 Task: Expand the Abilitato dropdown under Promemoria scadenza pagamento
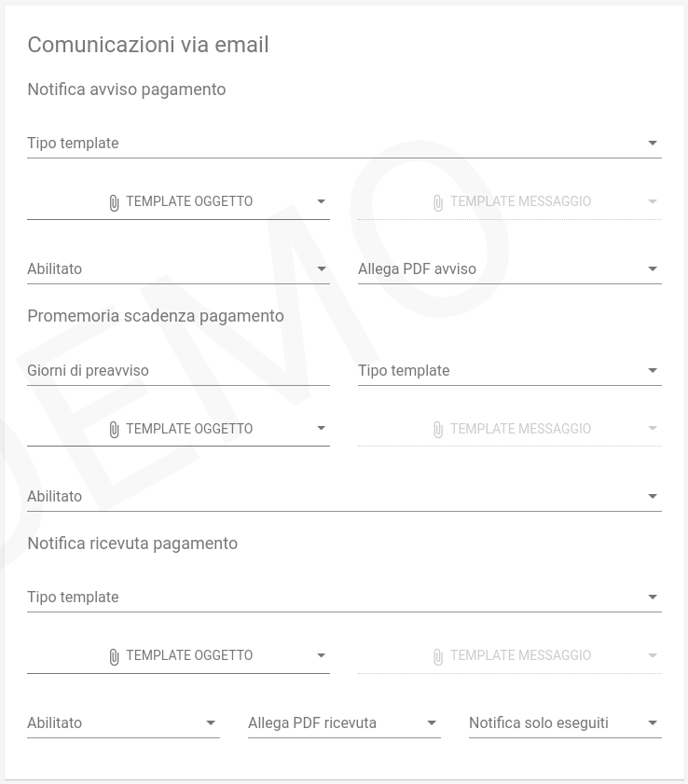click(x=344, y=497)
